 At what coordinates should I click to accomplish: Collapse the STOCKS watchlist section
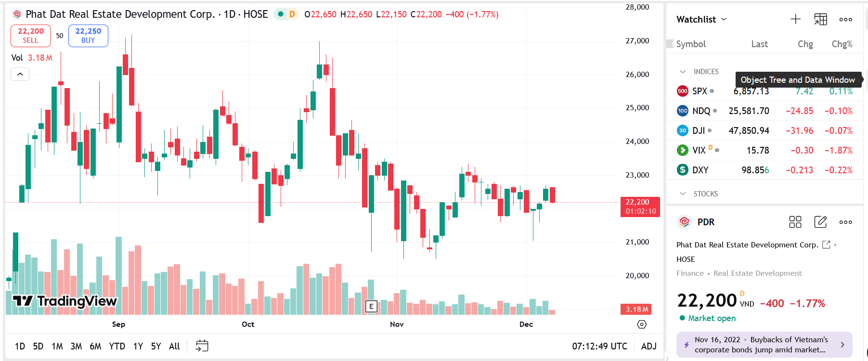pyautogui.click(x=683, y=193)
